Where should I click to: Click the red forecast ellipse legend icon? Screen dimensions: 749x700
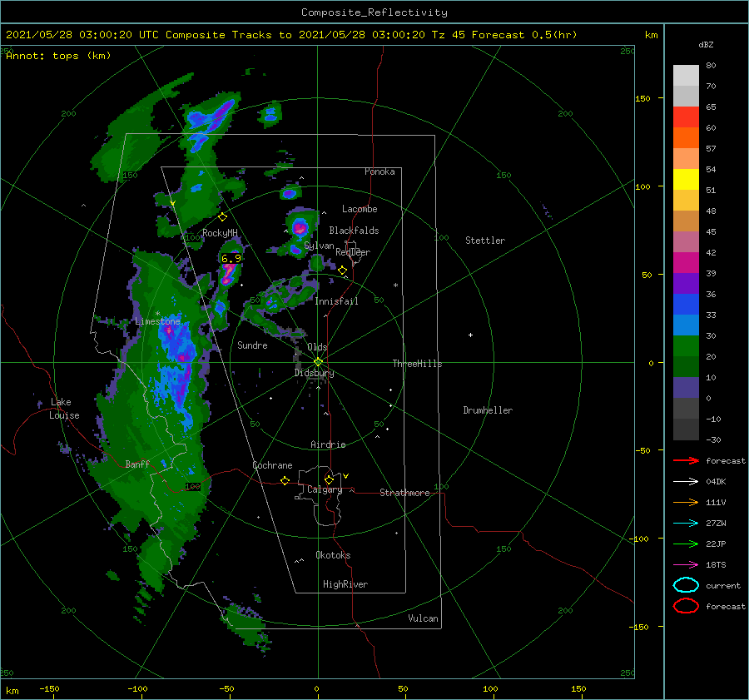686,606
